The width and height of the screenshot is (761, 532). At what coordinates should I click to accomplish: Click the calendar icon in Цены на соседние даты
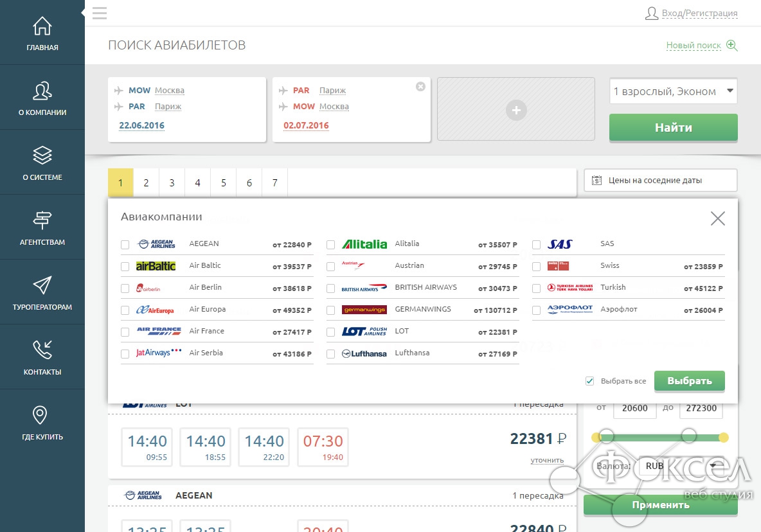pos(597,181)
